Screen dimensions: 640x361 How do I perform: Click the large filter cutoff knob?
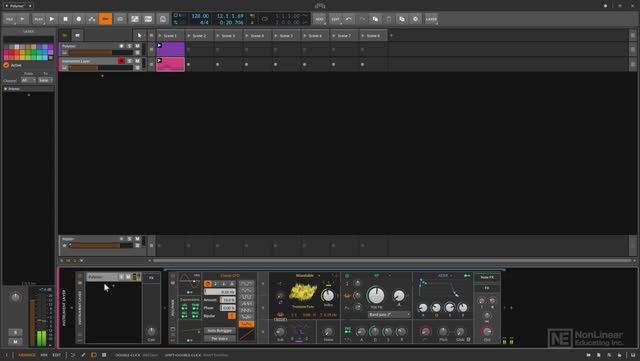point(376,295)
